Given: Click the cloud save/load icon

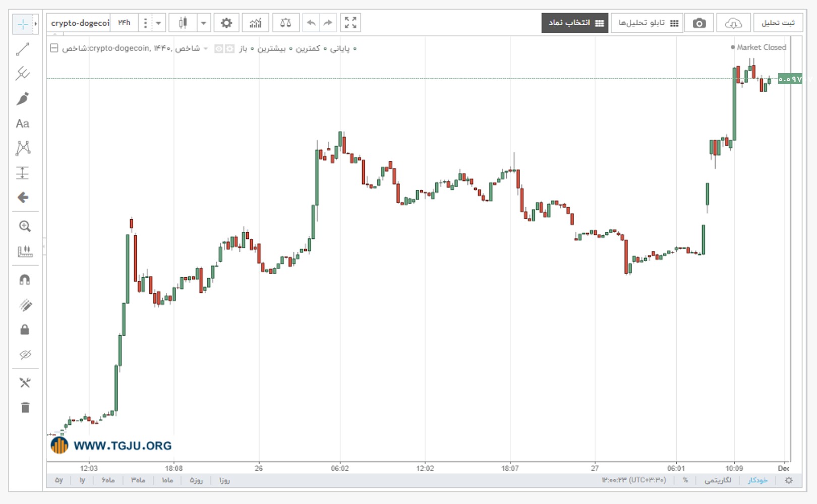Looking at the screenshot, I should tap(733, 23).
